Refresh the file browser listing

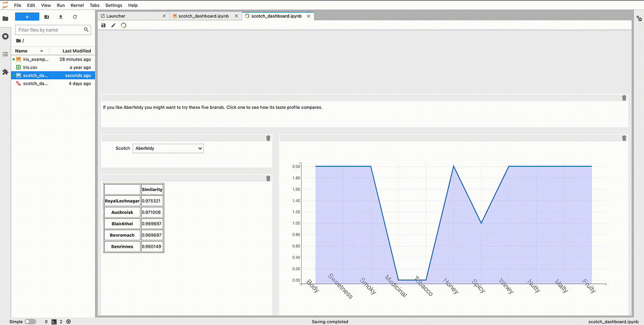pyautogui.click(x=76, y=17)
